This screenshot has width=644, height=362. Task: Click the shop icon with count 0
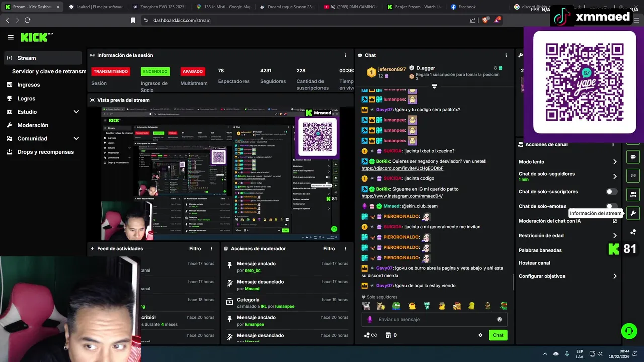point(391,335)
